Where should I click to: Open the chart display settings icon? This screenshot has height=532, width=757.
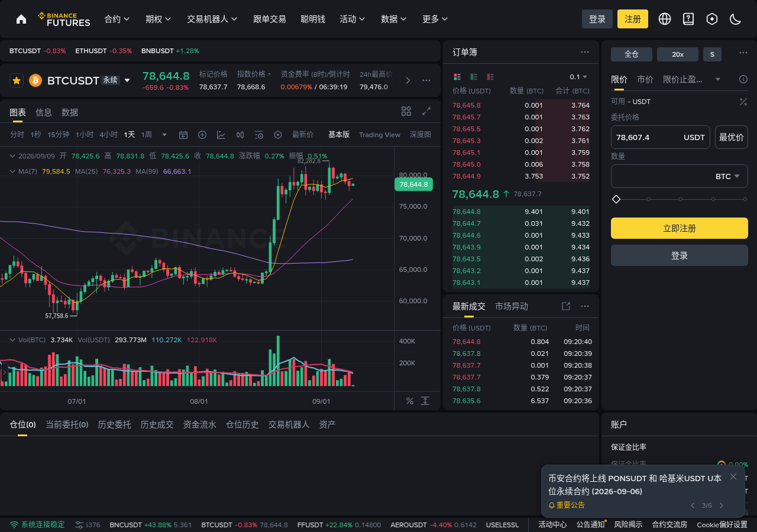pos(259,135)
